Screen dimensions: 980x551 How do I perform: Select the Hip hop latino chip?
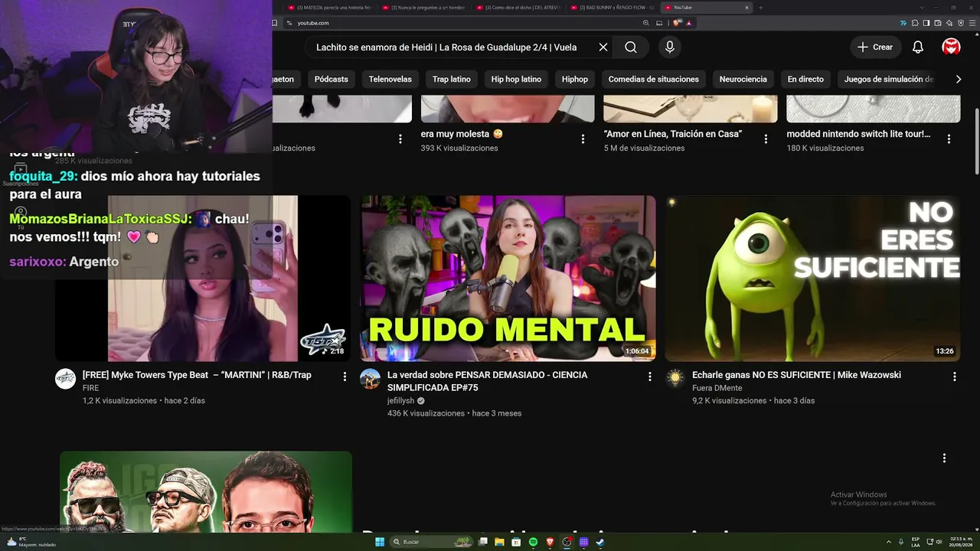[516, 79]
